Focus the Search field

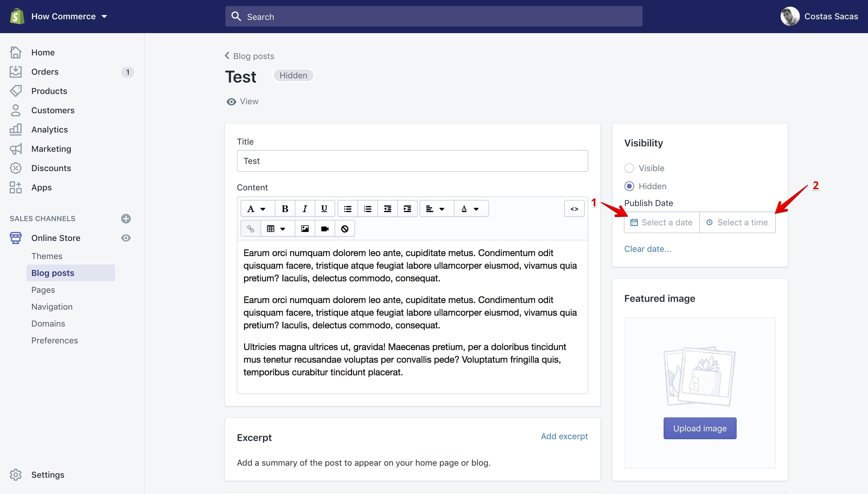(x=433, y=16)
